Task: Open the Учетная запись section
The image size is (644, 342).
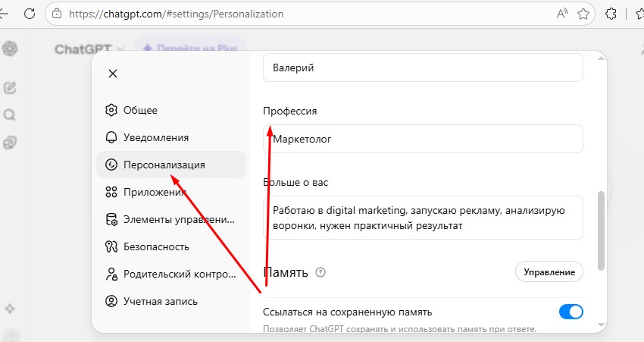Action: (x=171, y=301)
